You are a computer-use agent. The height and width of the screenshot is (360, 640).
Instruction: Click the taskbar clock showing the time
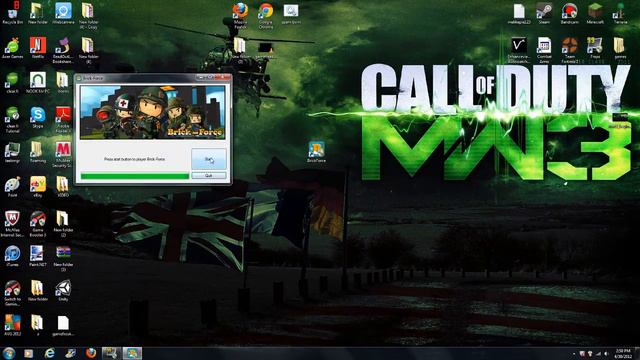[x=623, y=353]
